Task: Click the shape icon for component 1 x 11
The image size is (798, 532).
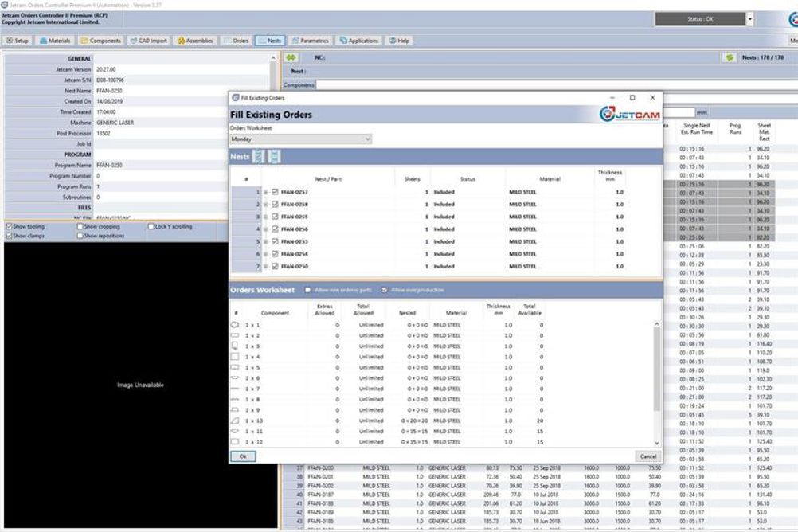Action: click(x=235, y=431)
